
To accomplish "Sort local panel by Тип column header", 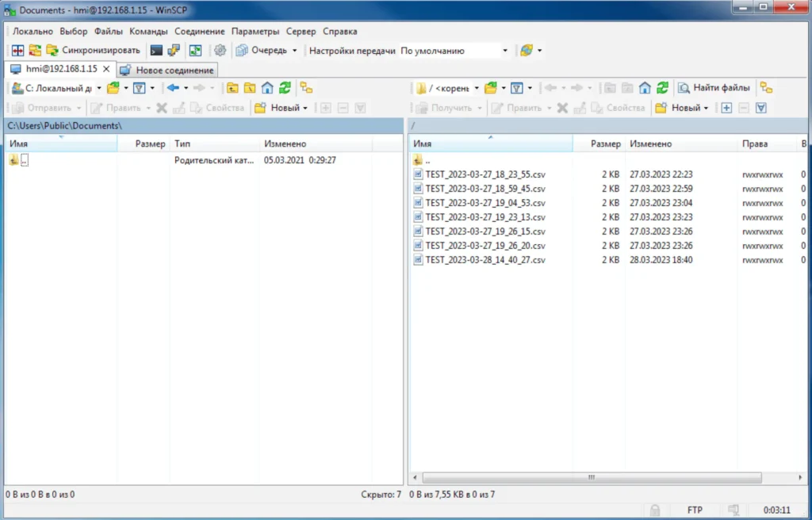I will pyautogui.click(x=214, y=143).
